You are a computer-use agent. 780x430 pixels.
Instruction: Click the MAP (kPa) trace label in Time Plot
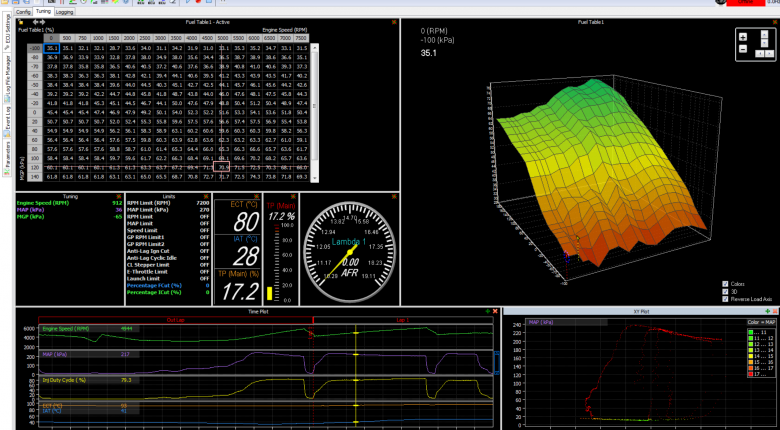(x=55, y=354)
